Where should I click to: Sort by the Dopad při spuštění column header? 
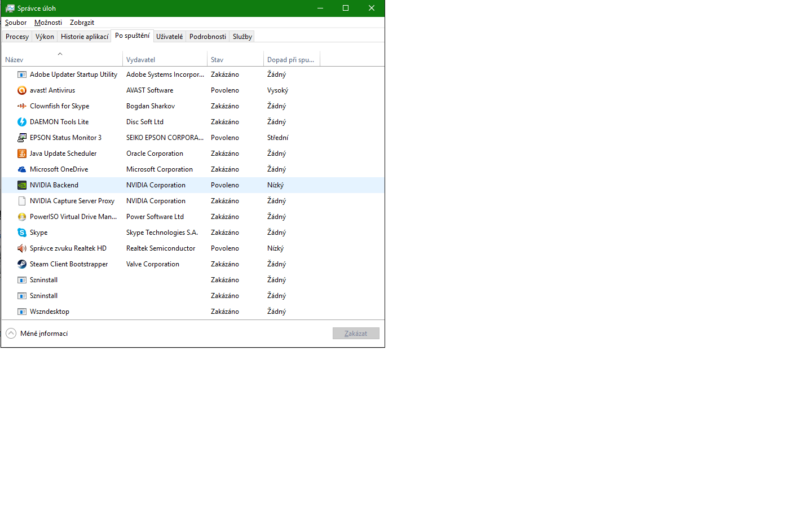[292, 59]
